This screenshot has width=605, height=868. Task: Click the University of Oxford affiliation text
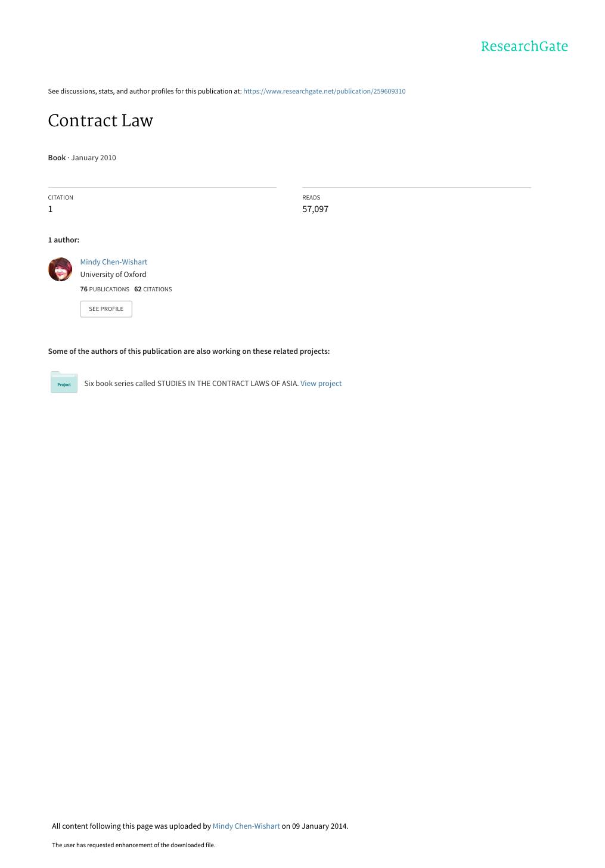(x=113, y=275)
